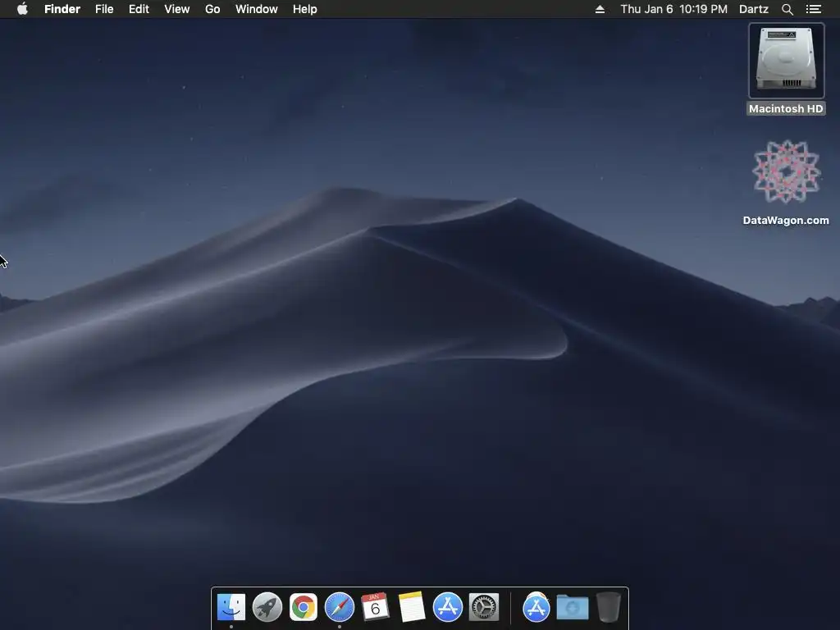This screenshot has width=840, height=630.
Task: Open the Go menu
Action: point(212,9)
